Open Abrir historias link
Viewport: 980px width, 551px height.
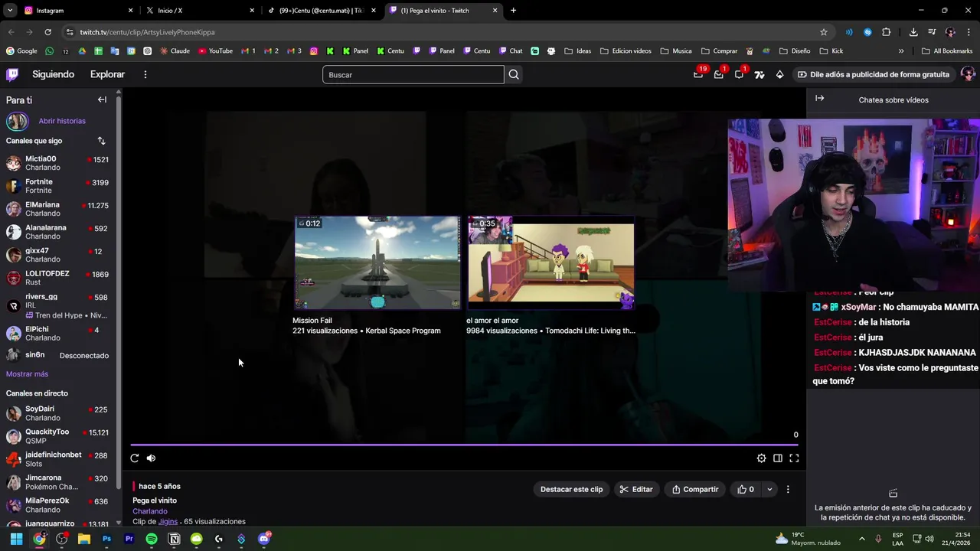coord(62,121)
